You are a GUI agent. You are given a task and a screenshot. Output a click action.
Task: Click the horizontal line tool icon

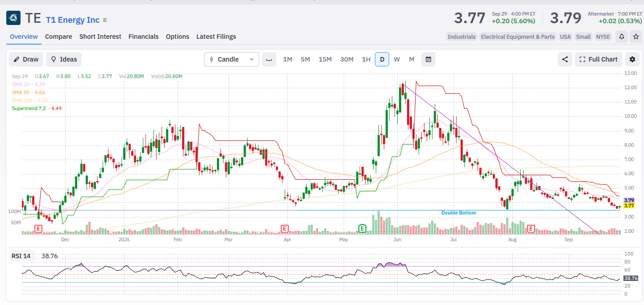point(269,59)
